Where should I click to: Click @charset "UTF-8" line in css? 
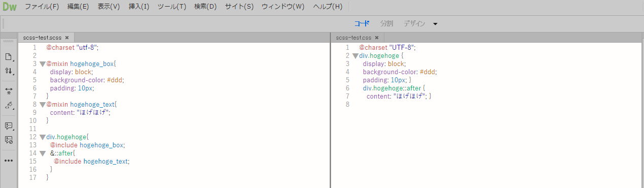click(387, 47)
